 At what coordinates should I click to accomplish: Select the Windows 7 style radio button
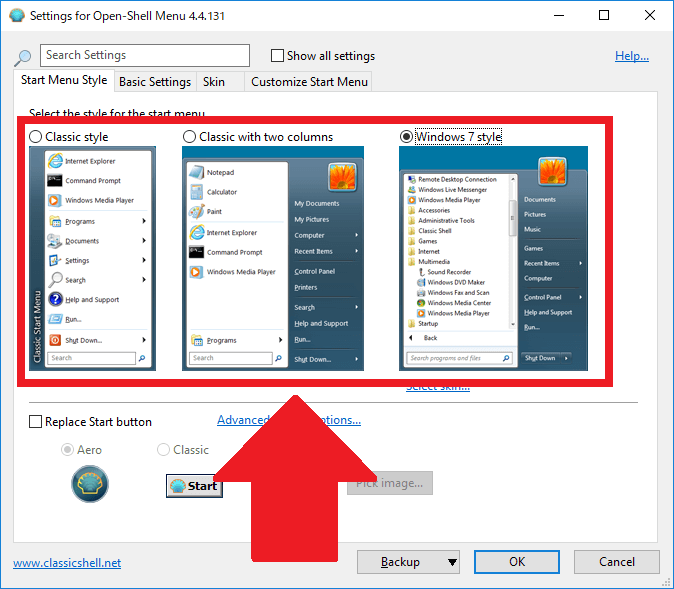[406, 137]
